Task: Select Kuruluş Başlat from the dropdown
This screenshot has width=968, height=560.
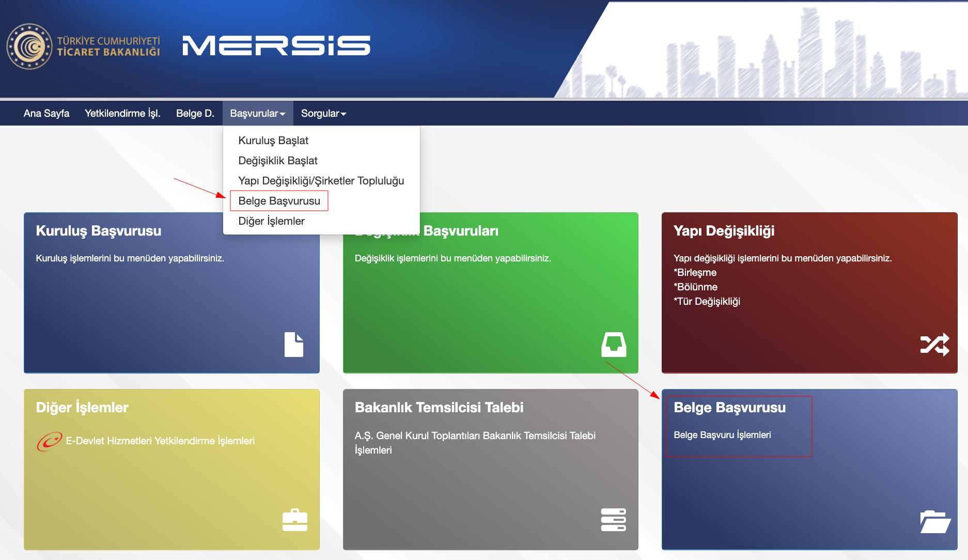Action: [x=273, y=141]
